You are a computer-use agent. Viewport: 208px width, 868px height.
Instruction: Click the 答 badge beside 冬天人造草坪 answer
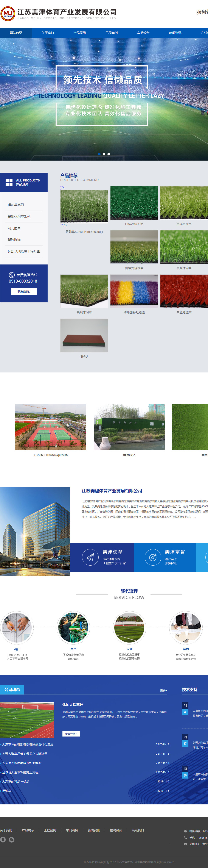coord(185,743)
